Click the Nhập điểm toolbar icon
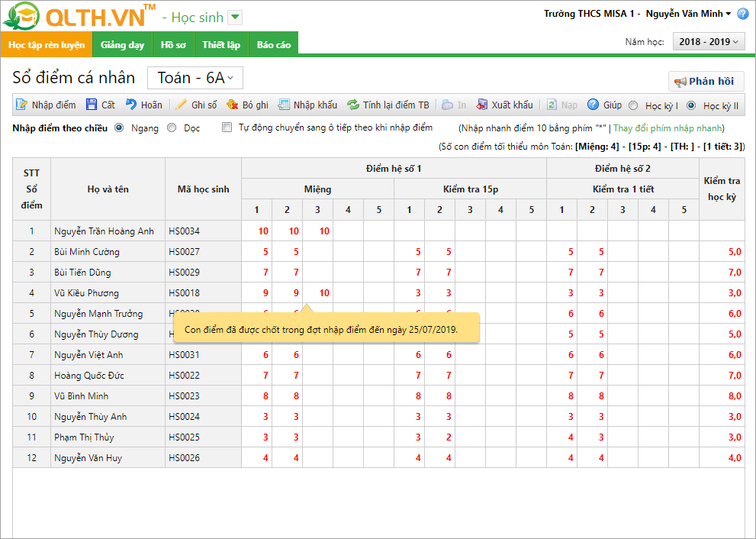This screenshot has width=756, height=539. (x=22, y=105)
